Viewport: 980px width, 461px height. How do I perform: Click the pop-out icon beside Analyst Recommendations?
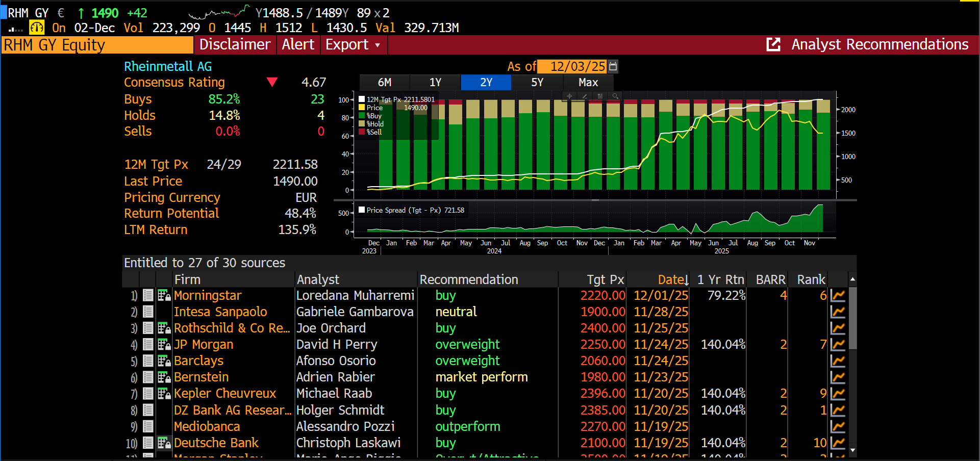point(773,45)
